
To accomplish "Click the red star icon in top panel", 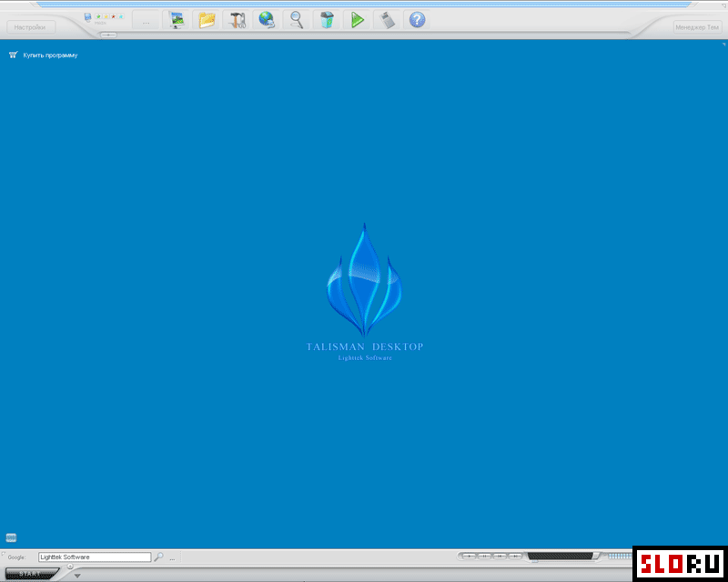I will (x=113, y=16).
